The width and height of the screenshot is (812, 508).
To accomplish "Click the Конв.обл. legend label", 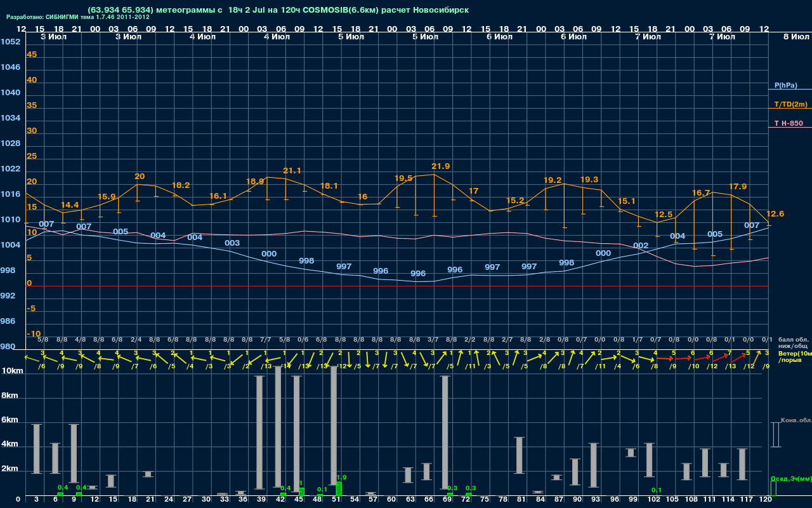I will pyautogui.click(x=796, y=421).
